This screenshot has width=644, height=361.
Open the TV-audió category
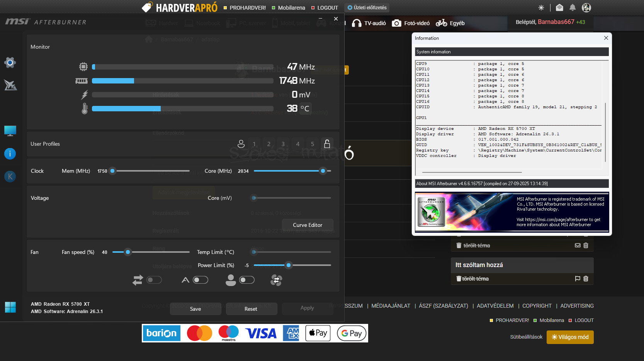click(x=369, y=23)
